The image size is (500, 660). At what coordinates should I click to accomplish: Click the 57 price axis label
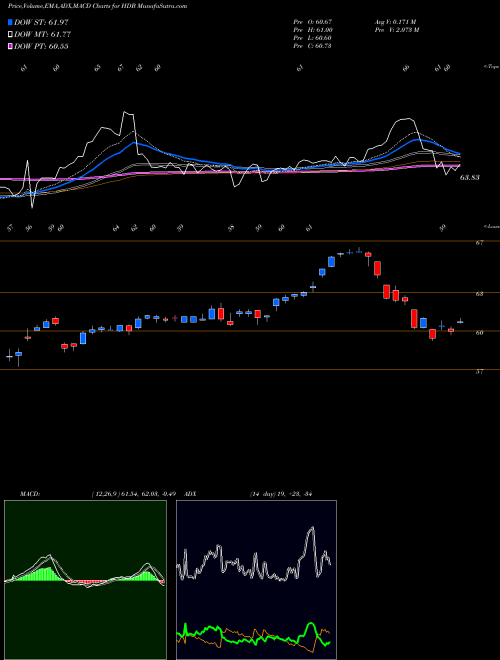click(479, 371)
